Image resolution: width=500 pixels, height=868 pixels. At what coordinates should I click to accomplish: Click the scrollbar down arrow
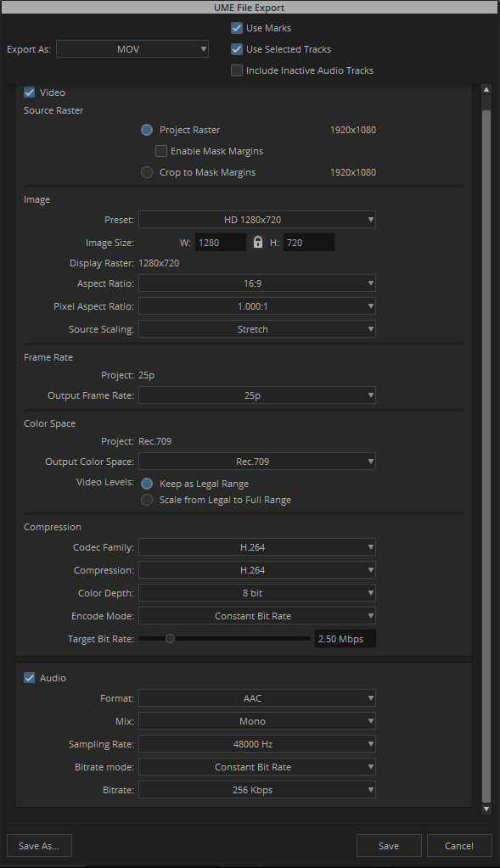(486, 809)
